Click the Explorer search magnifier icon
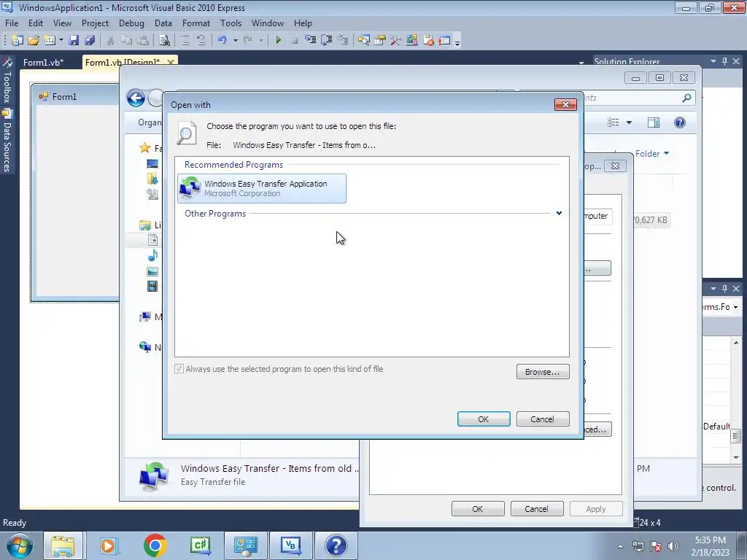 [x=686, y=98]
